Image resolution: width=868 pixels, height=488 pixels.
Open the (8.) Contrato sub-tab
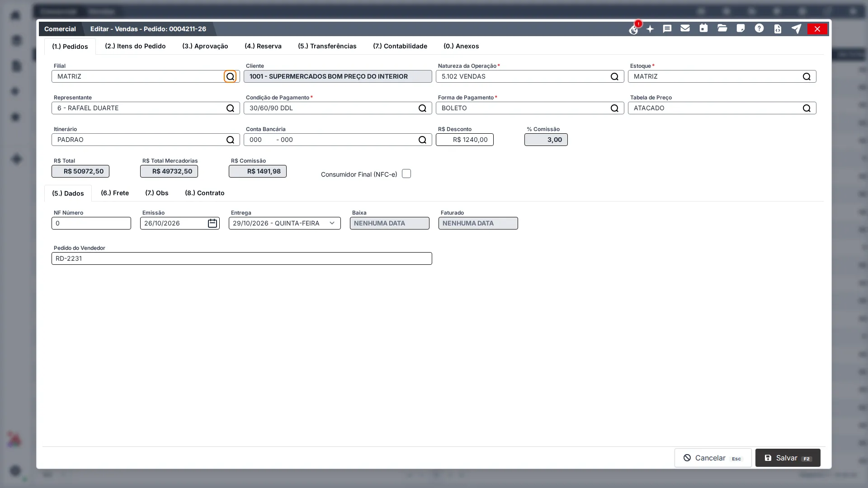[204, 193]
